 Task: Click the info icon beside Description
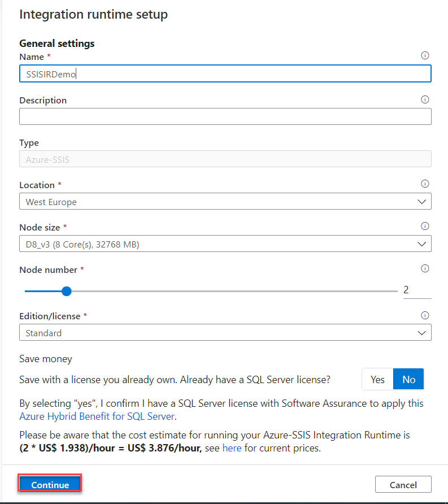click(x=425, y=99)
